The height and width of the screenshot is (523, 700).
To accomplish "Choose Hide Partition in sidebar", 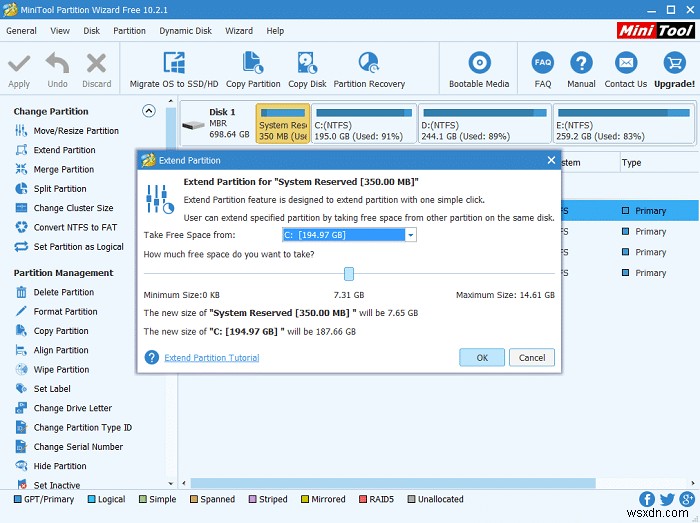I will pyautogui.click(x=50, y=466).
